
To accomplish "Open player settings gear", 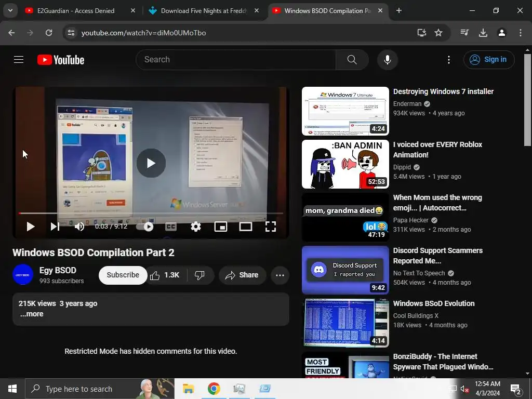I will click(x=196, y=227).
